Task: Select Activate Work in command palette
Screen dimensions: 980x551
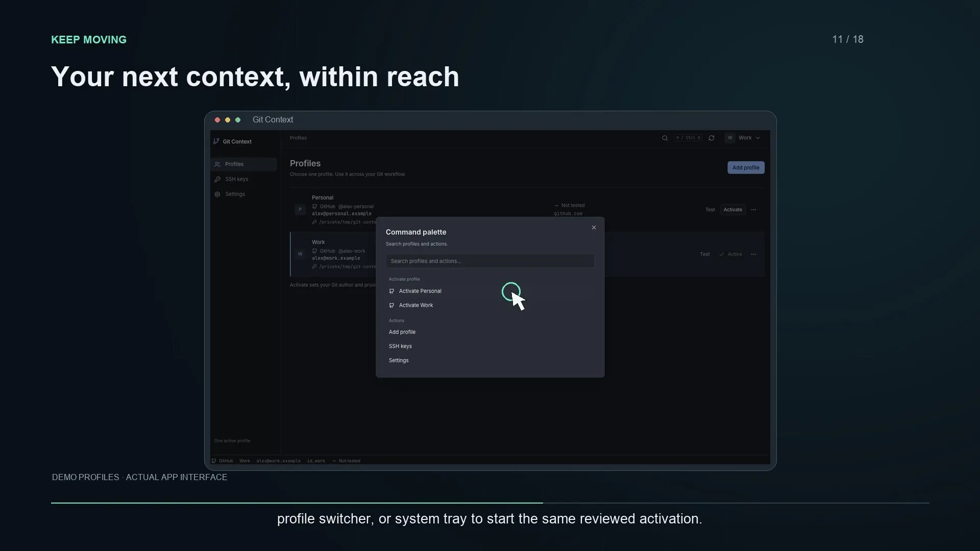Action: point(490,306)
